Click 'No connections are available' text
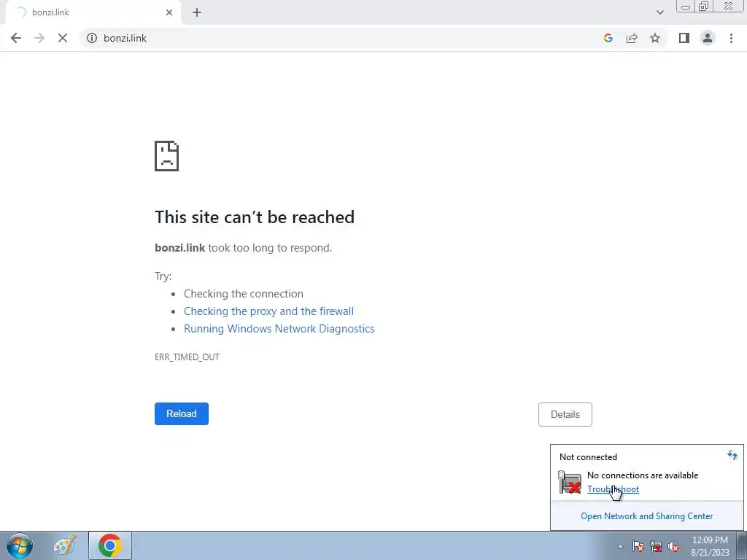Image resolution: width=747 pixels, height=560 pixels. pos(643,475)
